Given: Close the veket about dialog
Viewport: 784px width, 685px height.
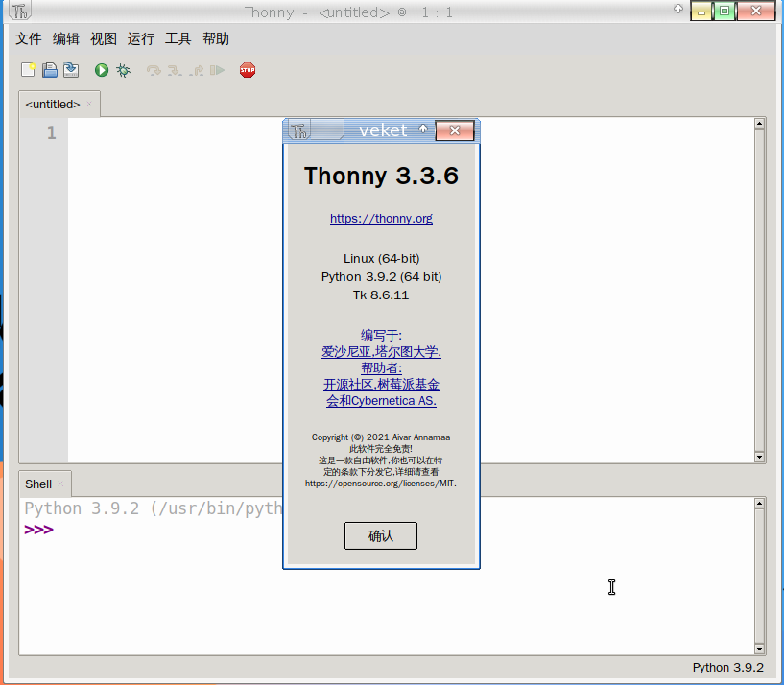Looking at the screenshot, I should (x=455, y=130).
